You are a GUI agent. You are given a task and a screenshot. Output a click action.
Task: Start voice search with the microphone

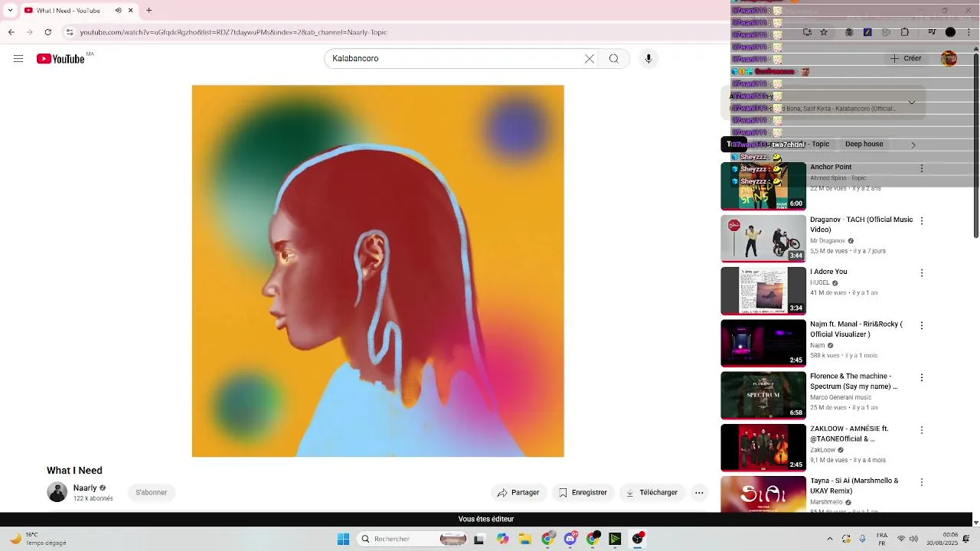tap(648, 59)
